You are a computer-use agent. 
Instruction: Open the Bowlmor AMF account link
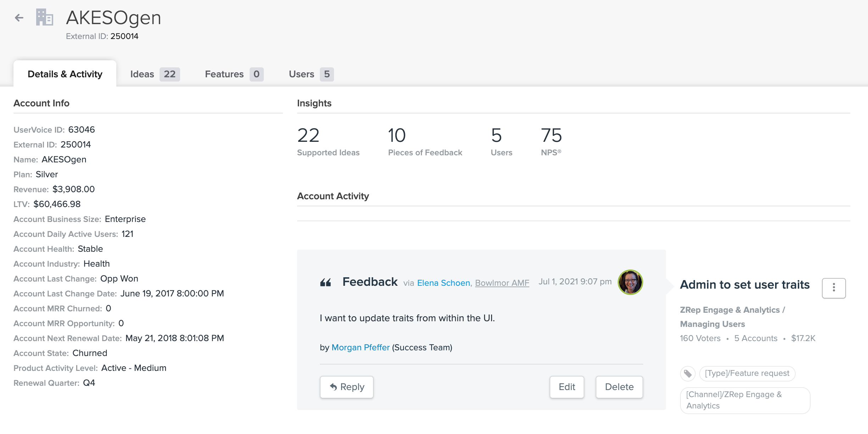click(x=502, y=283)
